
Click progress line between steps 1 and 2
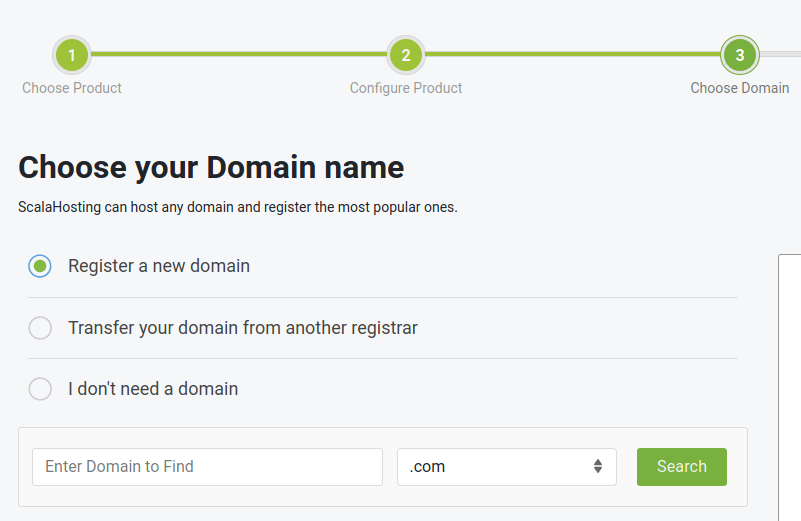239,55
